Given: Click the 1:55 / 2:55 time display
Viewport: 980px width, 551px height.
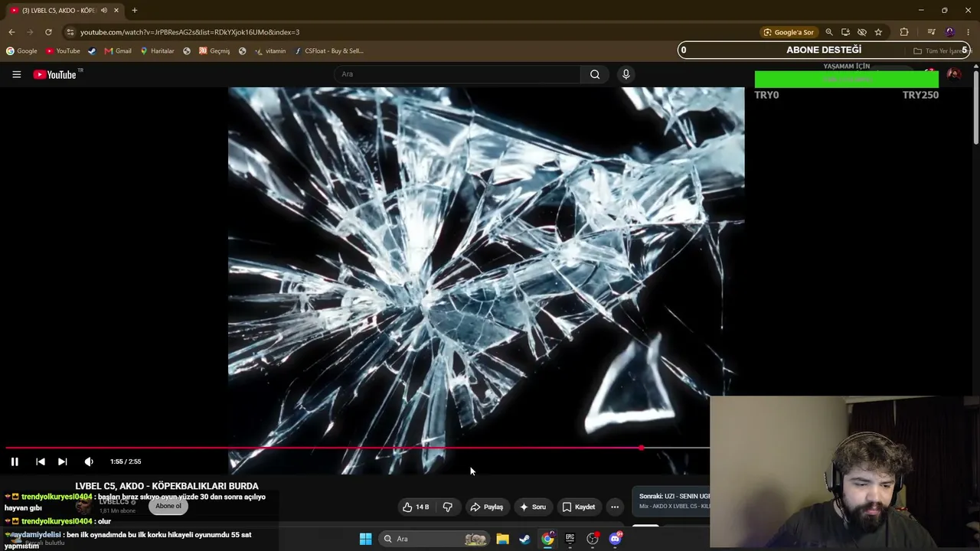Looking at the screenshot, I should click(126, 461).
